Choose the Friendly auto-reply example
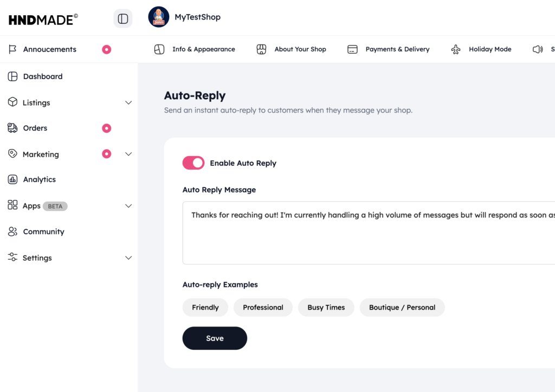Screen dimensions: 555x392 [205, 307]
